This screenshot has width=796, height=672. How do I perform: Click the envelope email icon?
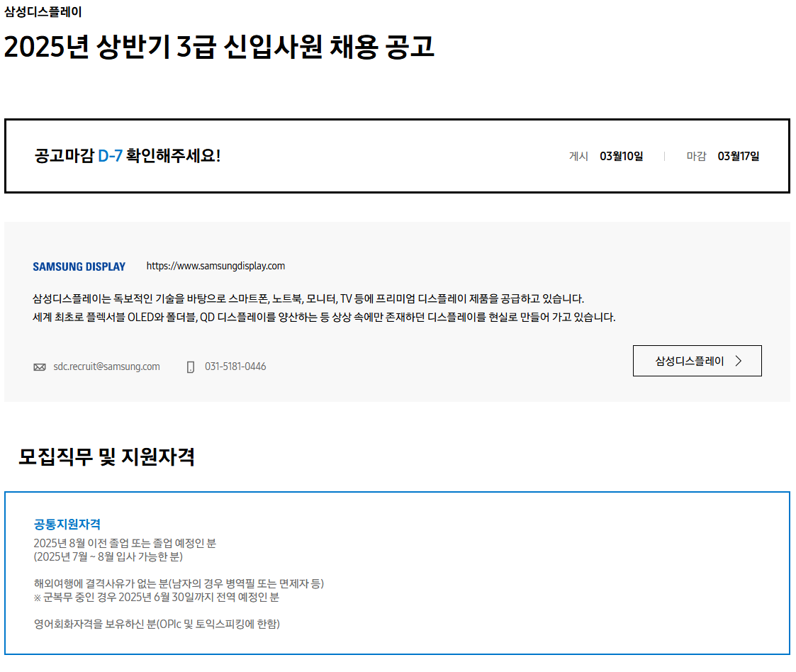40,367
